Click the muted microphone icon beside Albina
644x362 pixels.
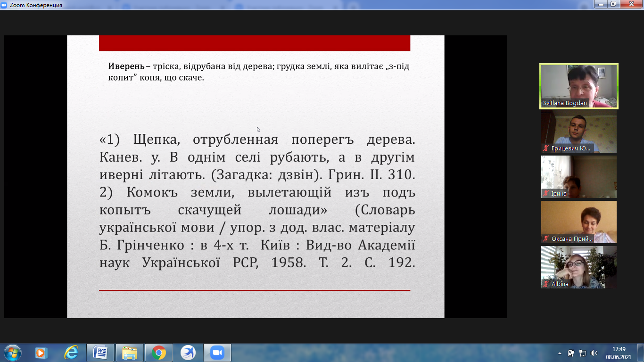pyautogui.click(x=546, y=284)
